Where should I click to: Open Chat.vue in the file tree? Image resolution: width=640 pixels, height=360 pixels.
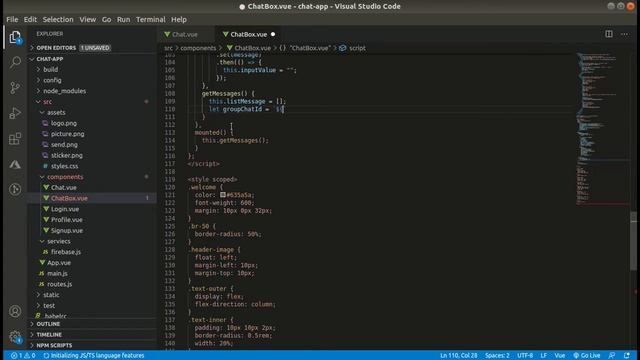(92, 187)
